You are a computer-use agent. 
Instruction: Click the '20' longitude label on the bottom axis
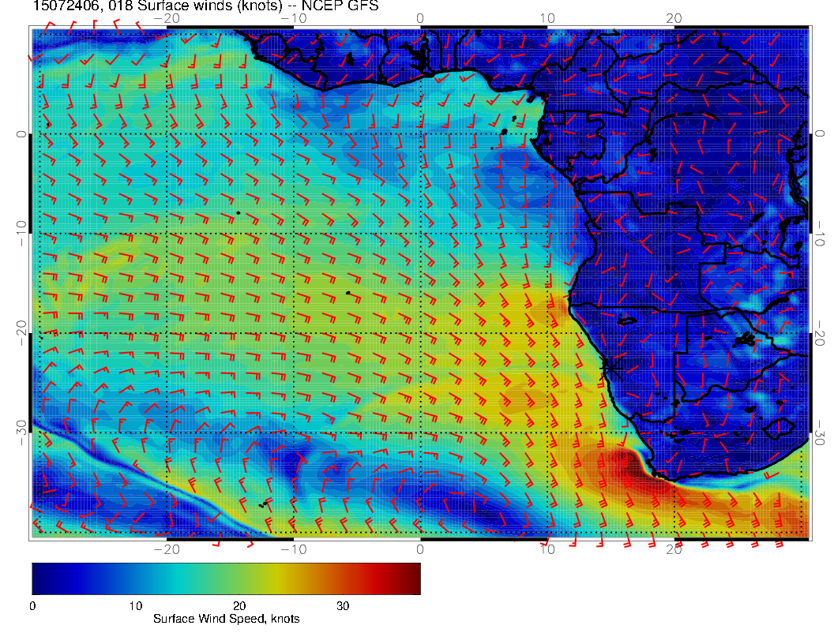point(674,549)
